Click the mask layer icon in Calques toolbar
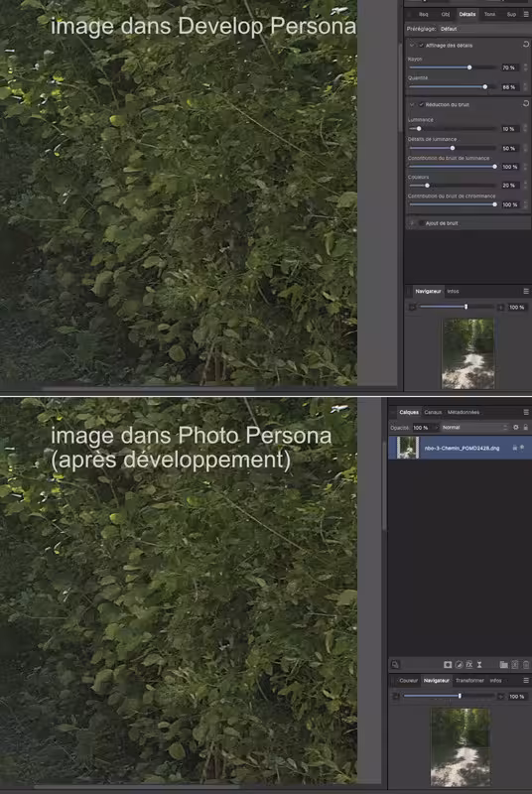 point(448,664)
